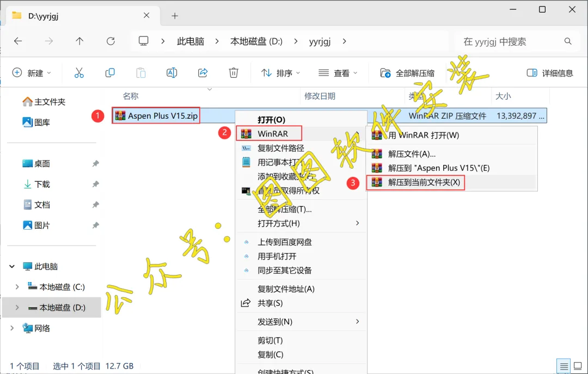Select 复制(C) menu entry

pos(301,354)
